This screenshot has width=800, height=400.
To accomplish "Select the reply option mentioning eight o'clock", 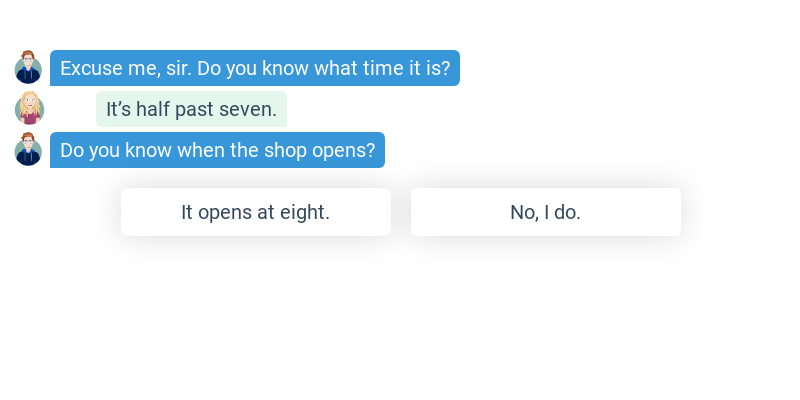I will (x=255, y=212).
